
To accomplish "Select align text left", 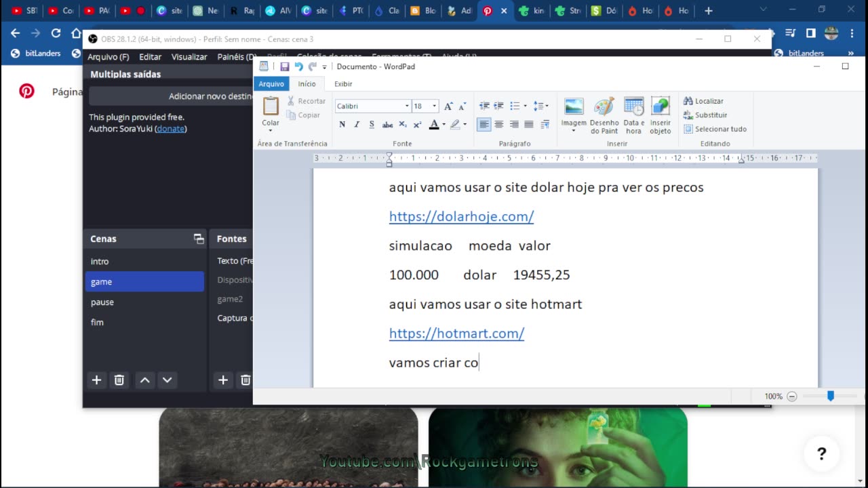I will pos(484,125).
